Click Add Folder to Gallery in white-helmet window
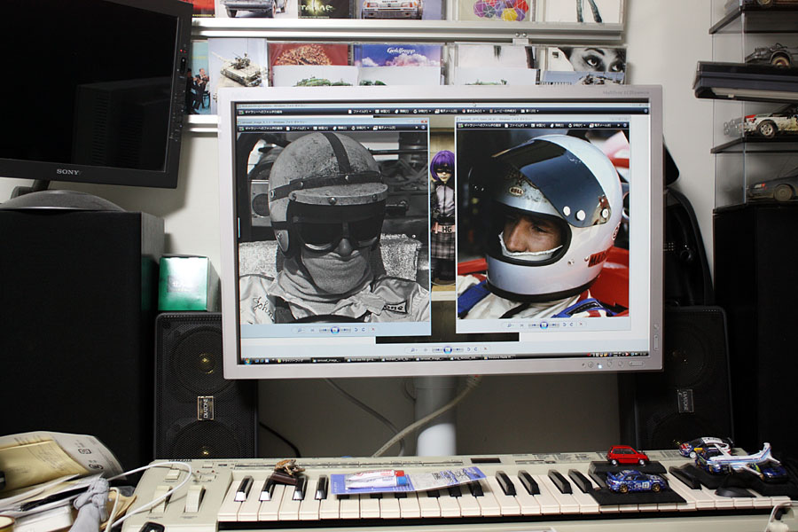 point(481,125)
